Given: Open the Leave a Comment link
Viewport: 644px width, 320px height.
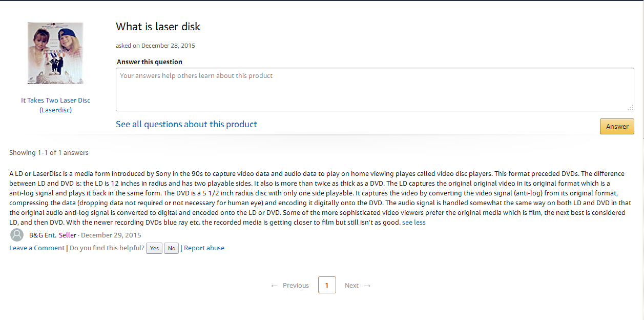Looking at the screenshot, I should tap(37, 248).
